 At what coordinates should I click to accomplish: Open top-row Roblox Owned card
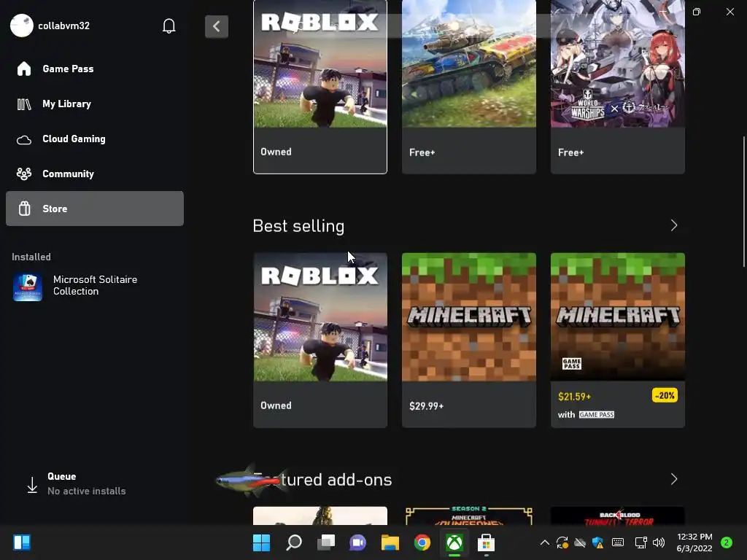[x=320, y=87]
